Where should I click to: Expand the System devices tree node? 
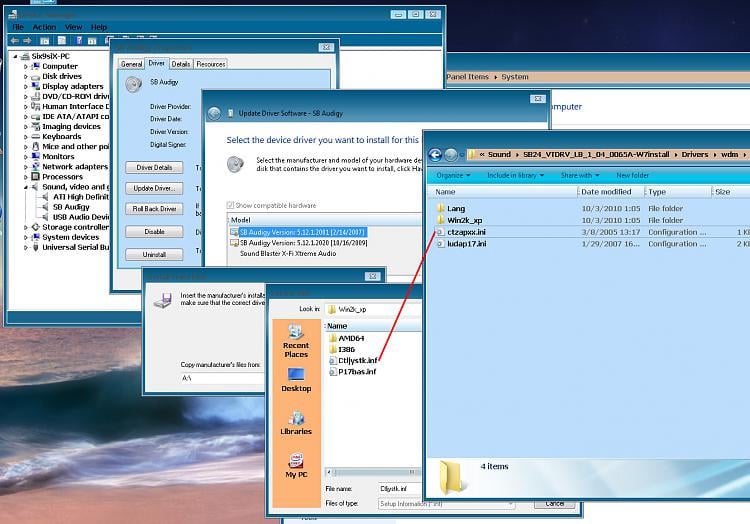pyautogui.click(x=26, y=238)
